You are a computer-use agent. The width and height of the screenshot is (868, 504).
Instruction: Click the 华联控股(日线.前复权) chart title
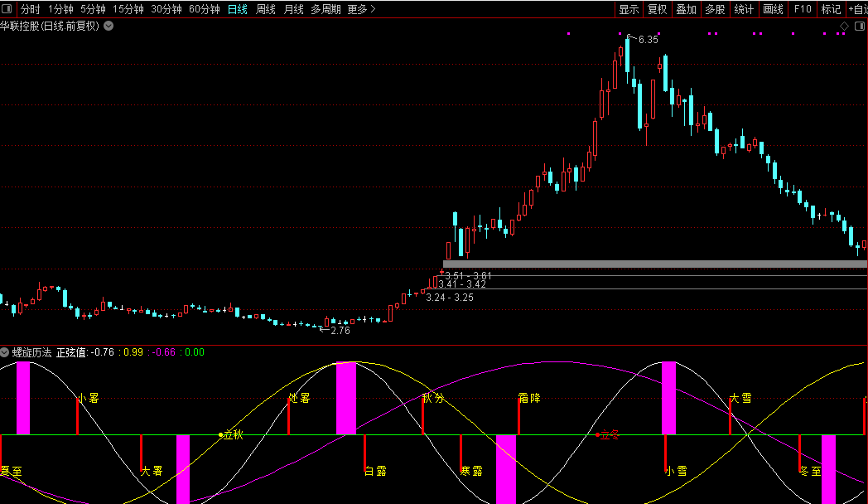tap(50, 26)
